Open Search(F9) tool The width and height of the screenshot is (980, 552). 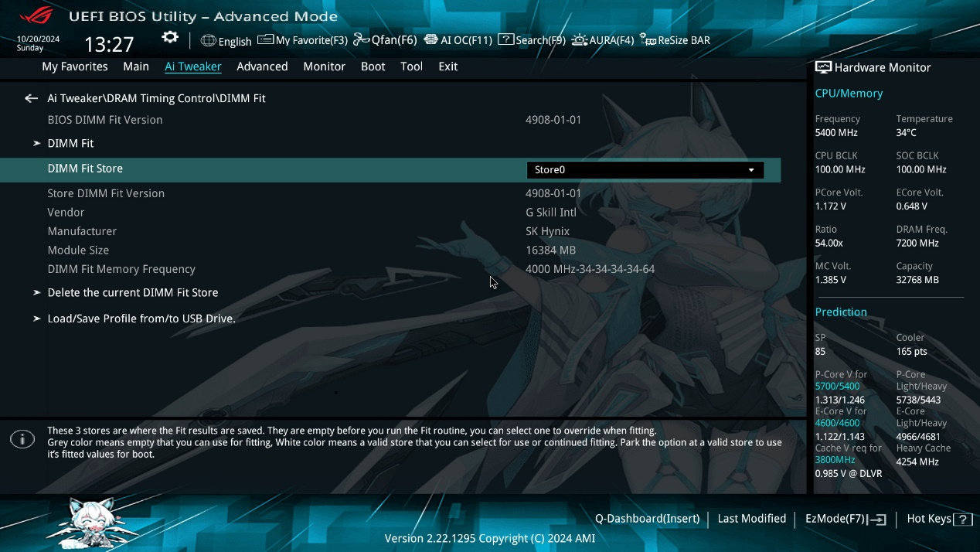tap(532, 40)
